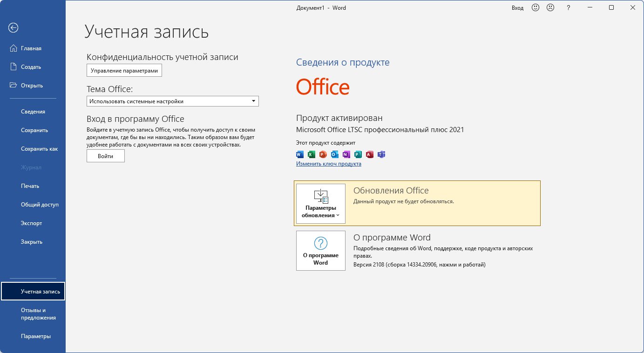Click the orange Office logo

pos(323,87)
